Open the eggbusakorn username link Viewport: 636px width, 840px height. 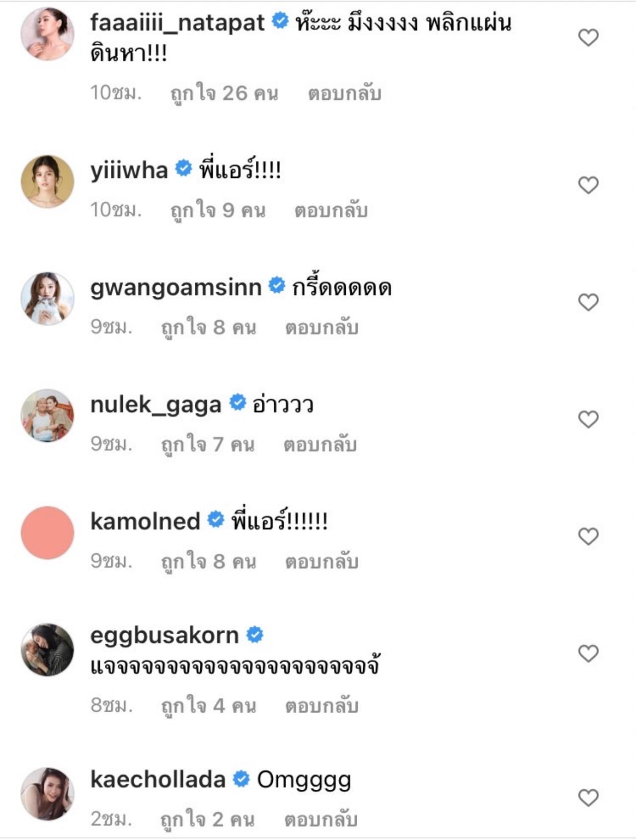[x=164, y=635]
